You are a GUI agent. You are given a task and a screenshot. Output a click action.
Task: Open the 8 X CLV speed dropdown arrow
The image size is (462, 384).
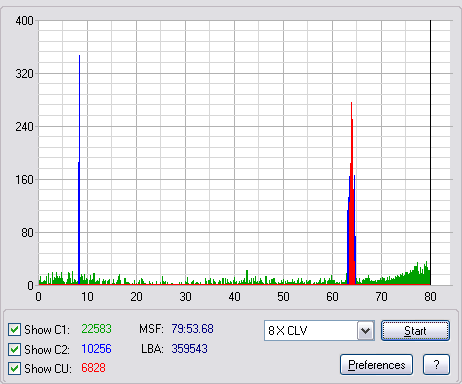[x=366, y=331]
